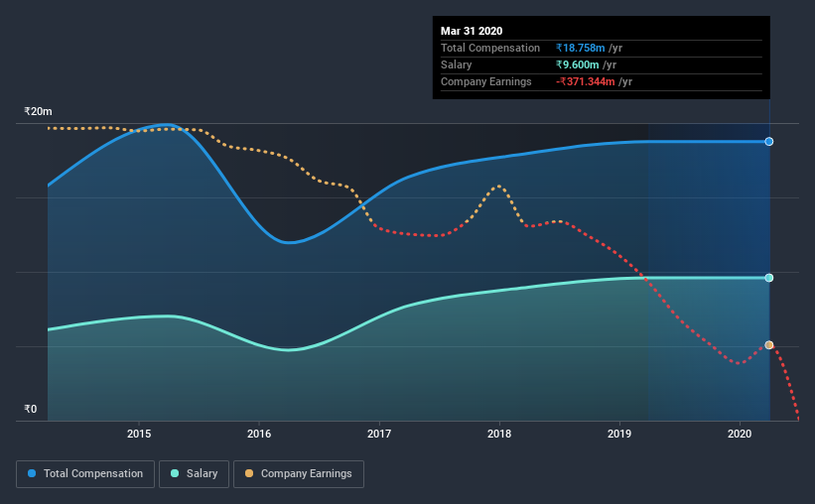
Task: Click the -₹371.344m company earnings value
Action: pyautogui.click(x=586, y=81)
